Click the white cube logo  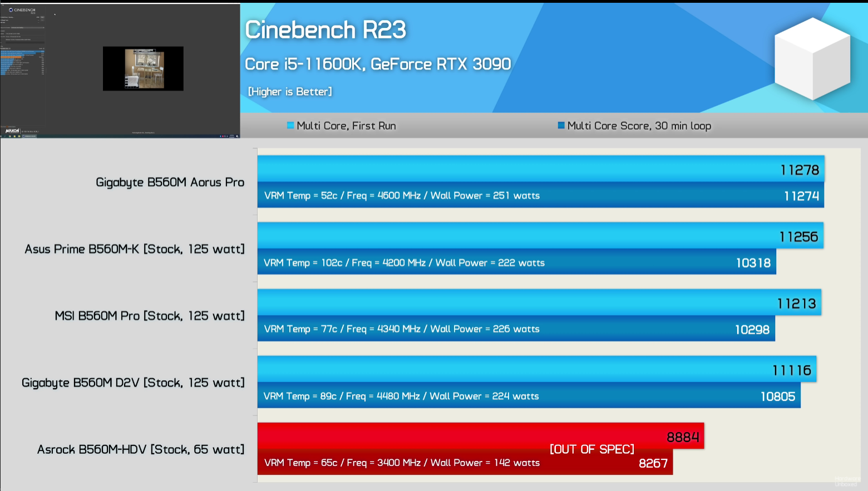click(812, 58)
